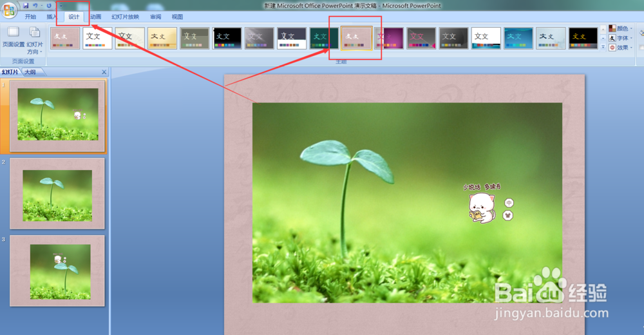Image resolution: width=644 pixels, height=335 pixels.
Task: Select slide 3 thumbnail
Action: pyautogui.click(x=57, y=271)
